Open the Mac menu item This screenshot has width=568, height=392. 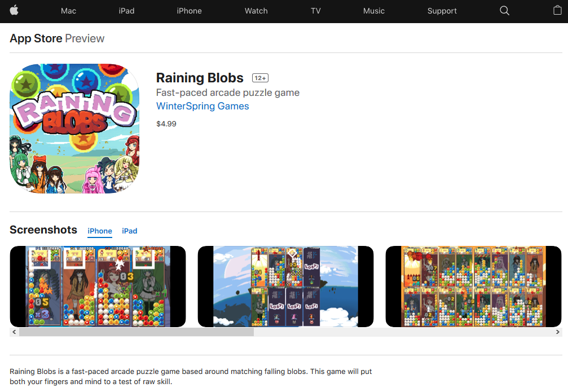[x=68, y=11]
